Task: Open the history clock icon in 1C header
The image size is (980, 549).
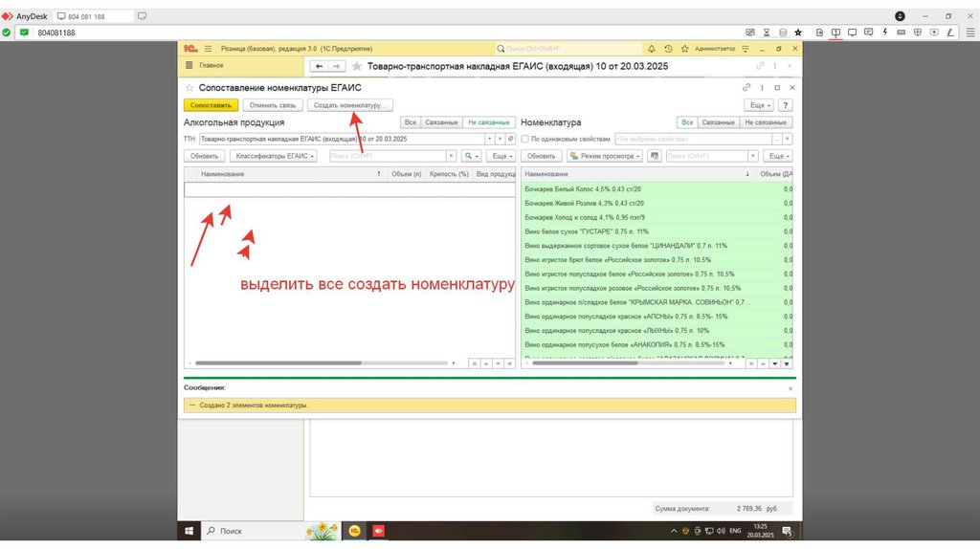Action: [x=667, y=48]
